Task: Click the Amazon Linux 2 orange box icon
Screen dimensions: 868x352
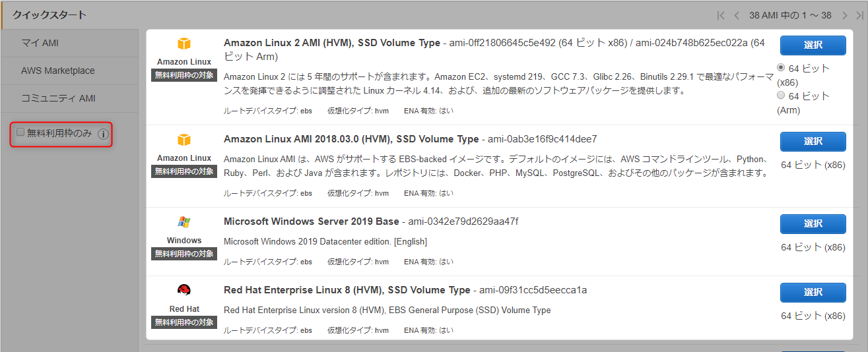Action: click(184, 44)
